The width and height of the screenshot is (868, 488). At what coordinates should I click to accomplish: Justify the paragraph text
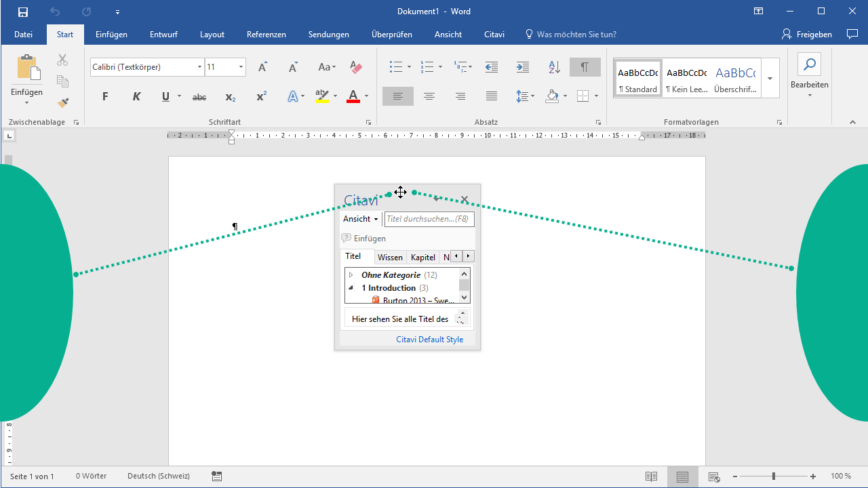click(x=492, y=97)
